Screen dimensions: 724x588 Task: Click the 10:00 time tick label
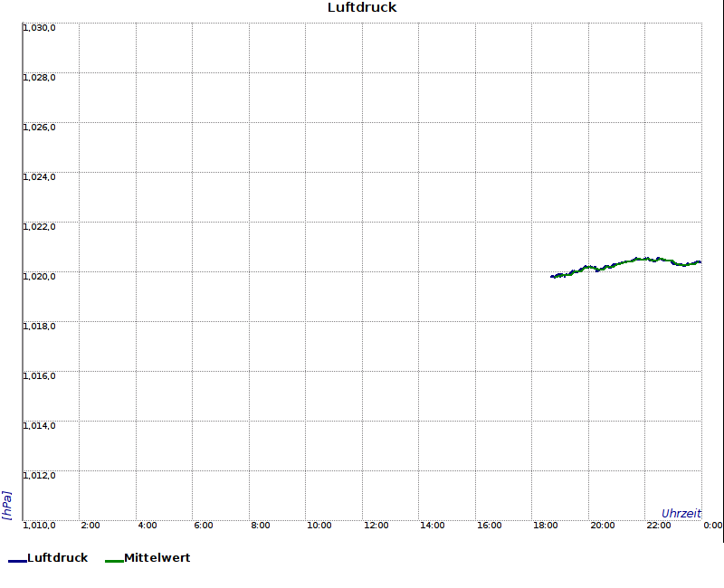coord(319,526)
